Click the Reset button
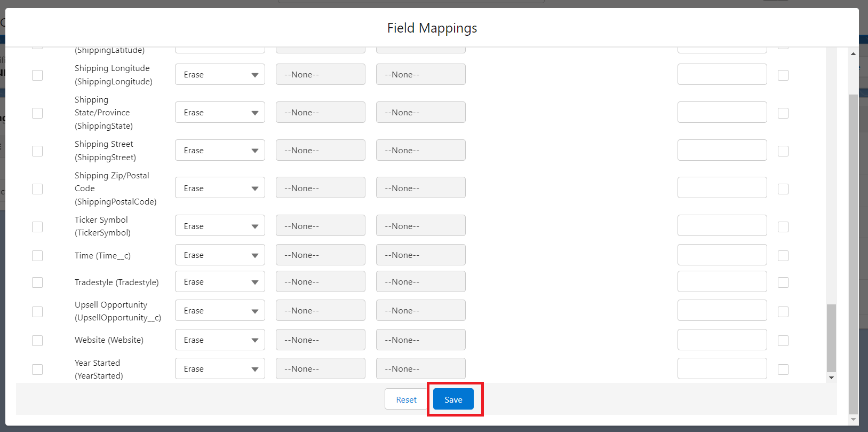Viewport: 868px width, 432px height. click(406, 399)
